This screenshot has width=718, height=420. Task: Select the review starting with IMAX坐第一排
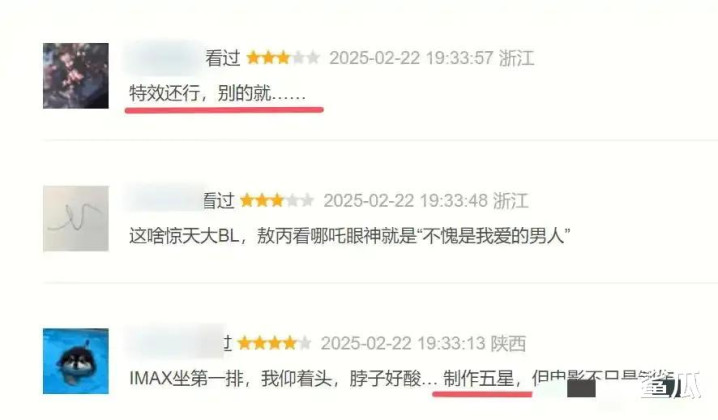(x=401, y=378)
